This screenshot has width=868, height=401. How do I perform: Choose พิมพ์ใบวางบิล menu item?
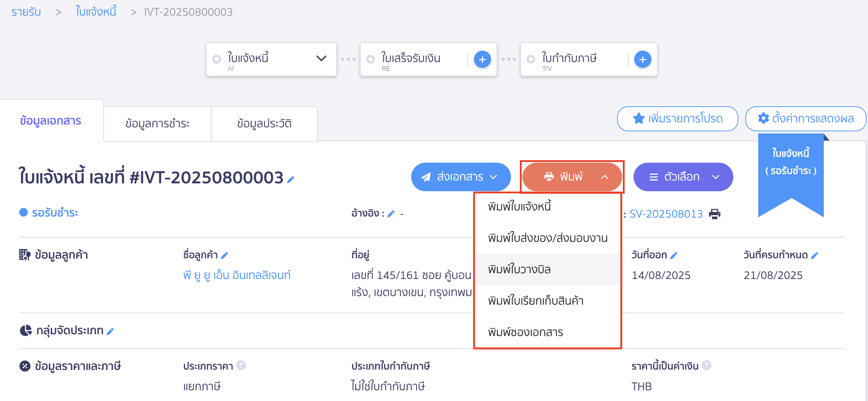(x=548, y=270)
